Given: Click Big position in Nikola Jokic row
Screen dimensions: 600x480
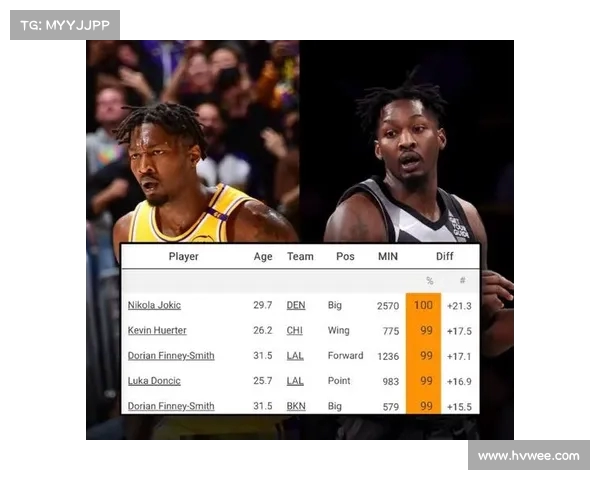Looking at the screenshot, I should pos(335,305).
